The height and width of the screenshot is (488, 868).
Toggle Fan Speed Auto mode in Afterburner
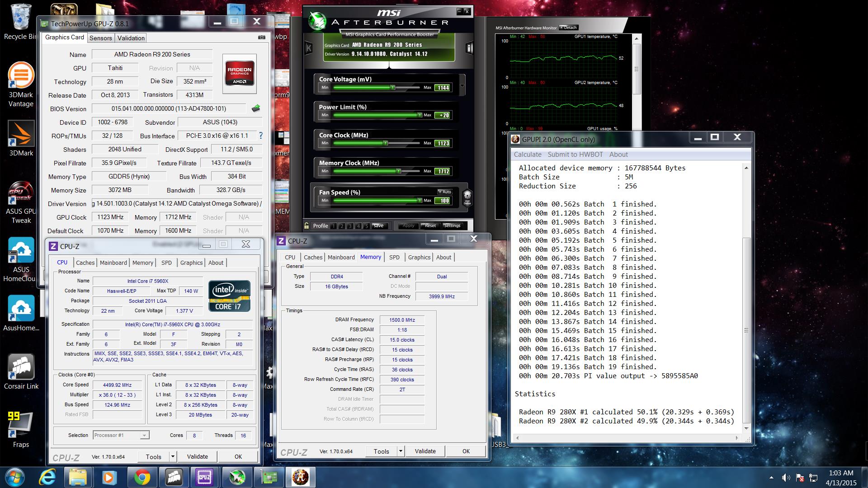pos(444,192)
